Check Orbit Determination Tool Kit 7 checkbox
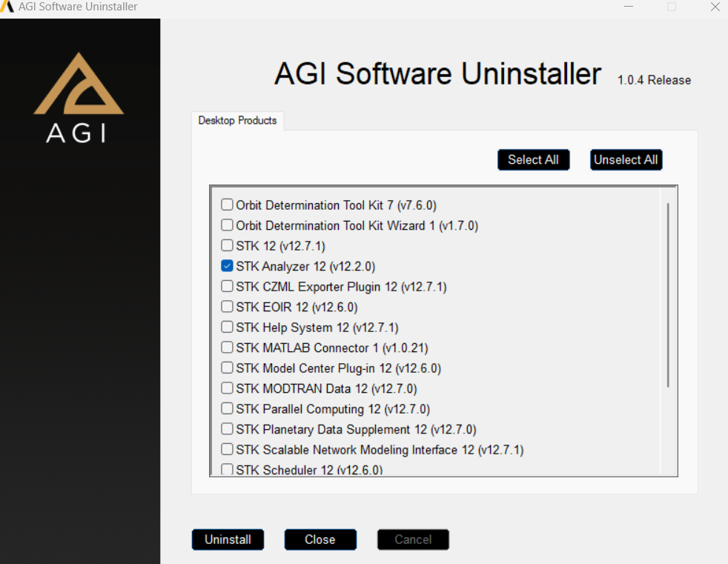 click(x=227, y=205)
